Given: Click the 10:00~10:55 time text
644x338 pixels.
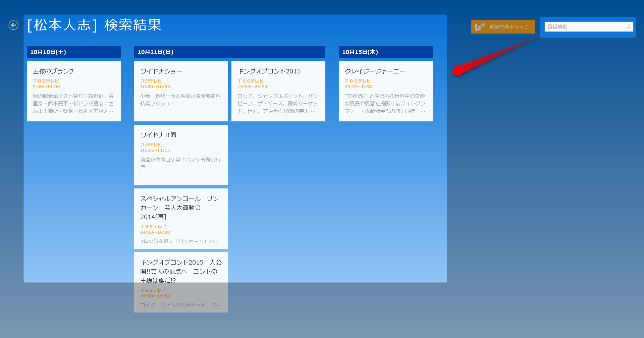Looking at the screenshot, I should click(155, 87).
